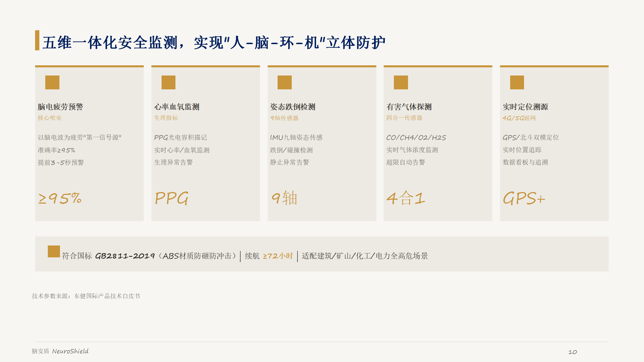This screenshot has height=362, width=644.
Task: Click the gold square icon above 有害气体探测
Action: coord(401,82)
